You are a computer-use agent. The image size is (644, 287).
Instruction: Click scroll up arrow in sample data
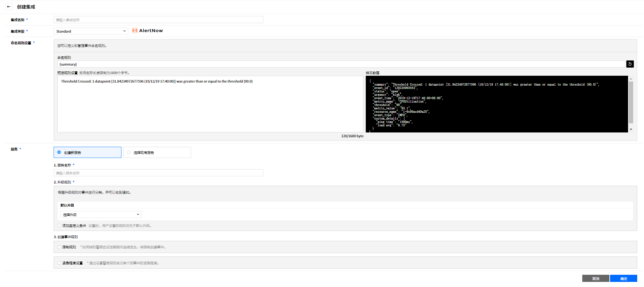point(631,79)
